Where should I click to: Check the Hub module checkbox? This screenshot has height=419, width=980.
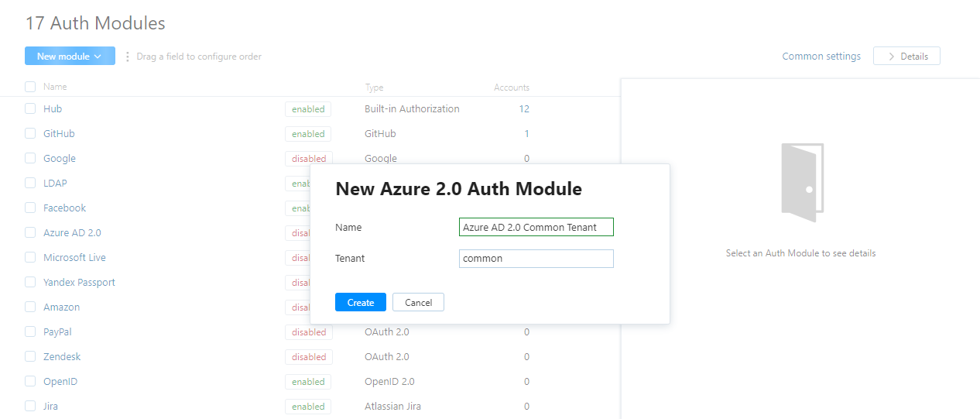30,109
